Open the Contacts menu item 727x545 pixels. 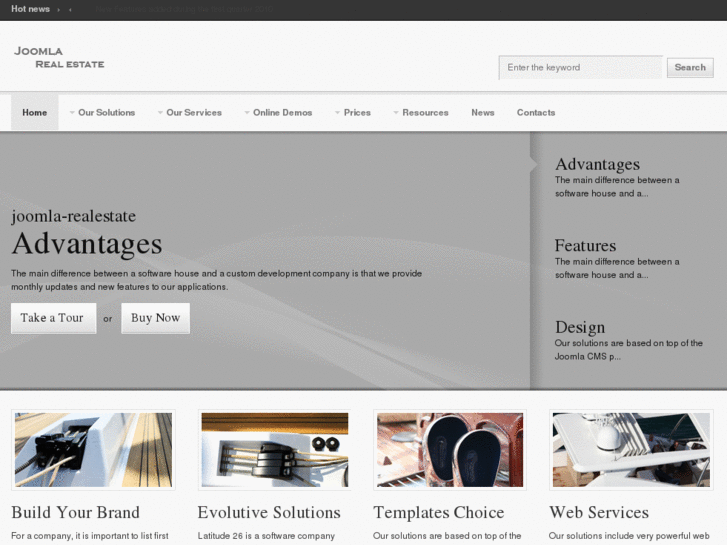tap(536, 112)
